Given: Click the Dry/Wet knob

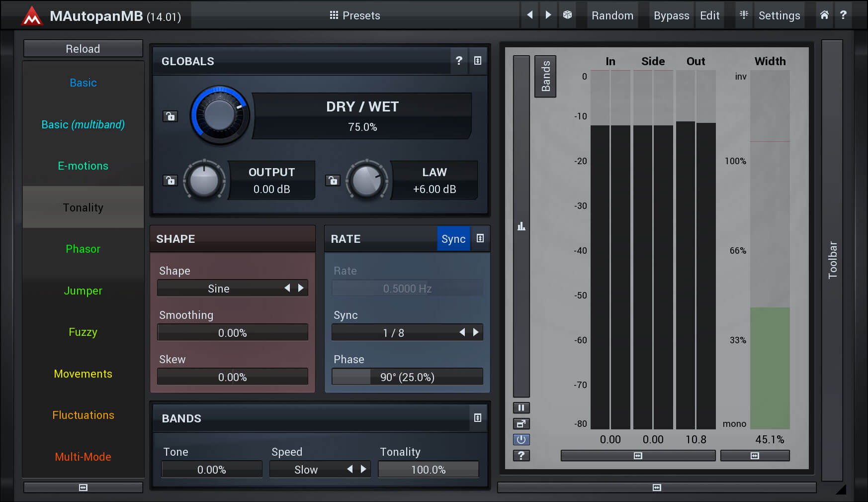Looking at the screenshot, I should click(219, 115).
